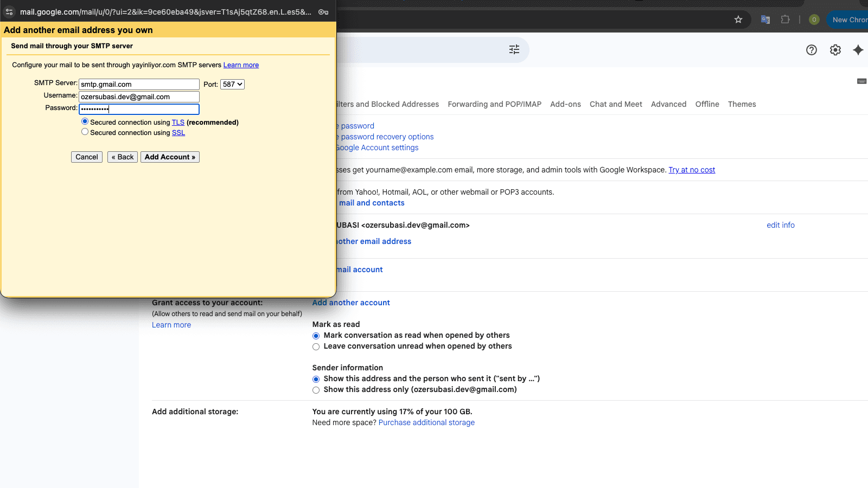Click into the SMTP Server field
Screen dimensions: 868x488
(139, 84)
